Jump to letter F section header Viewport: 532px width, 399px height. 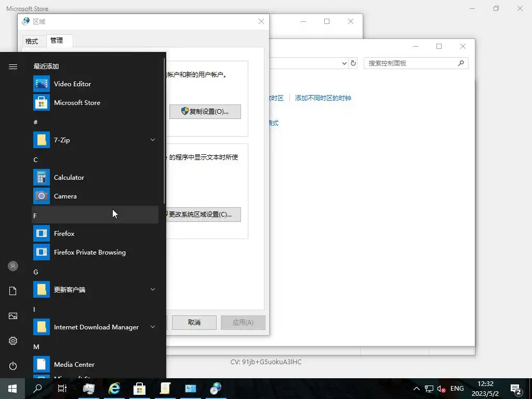click(95, 215)
